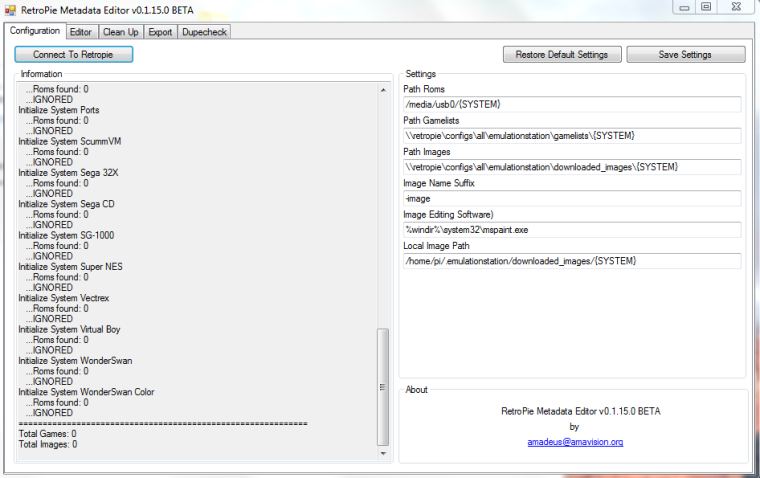The width and height of the screenshot is (760, 478).
Task: Open the amadeus@amavision.org email link
Action: pos(575,441)
